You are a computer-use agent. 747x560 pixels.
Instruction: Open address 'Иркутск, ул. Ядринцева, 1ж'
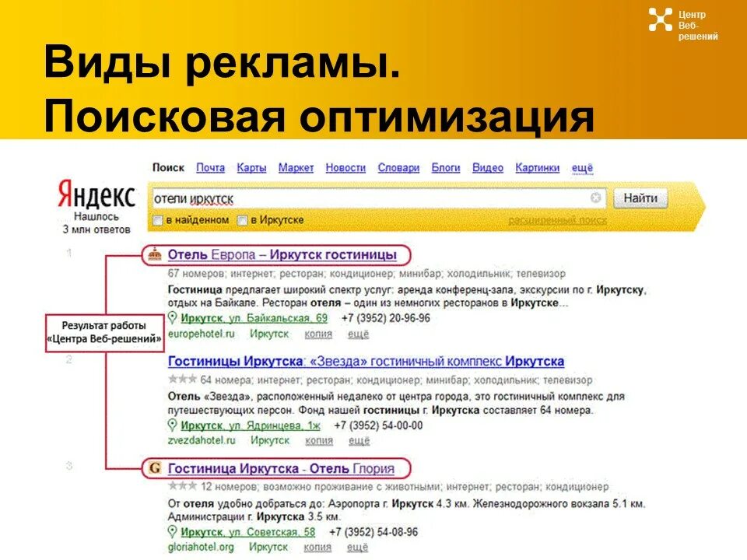pos(251,425)
